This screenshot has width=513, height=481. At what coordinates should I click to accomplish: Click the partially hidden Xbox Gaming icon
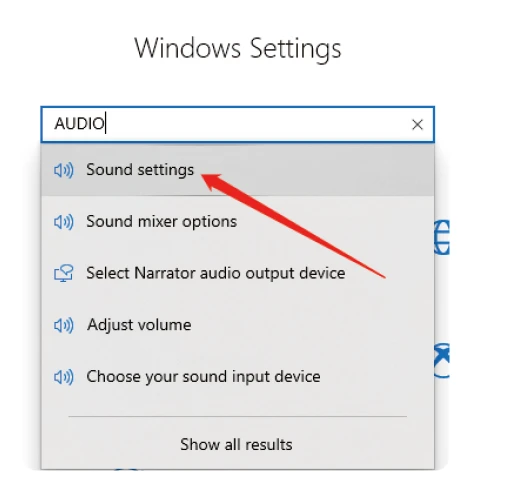[x=442, y=360]
